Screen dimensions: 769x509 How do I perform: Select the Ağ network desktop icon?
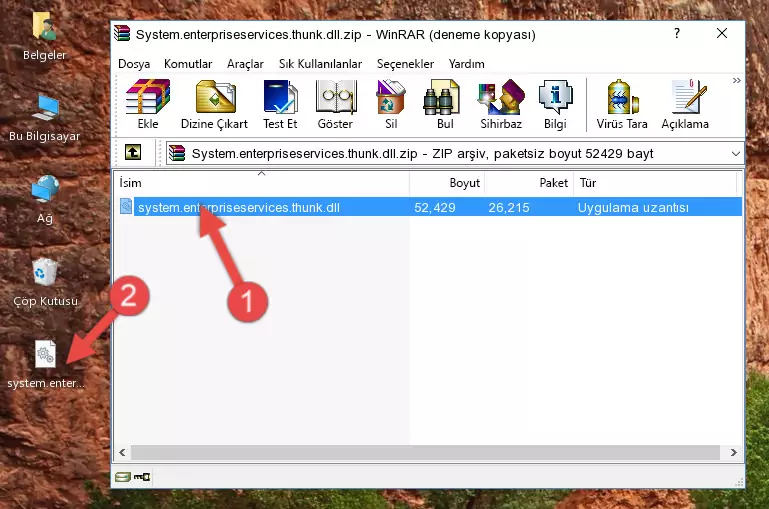tap(45, 200)
